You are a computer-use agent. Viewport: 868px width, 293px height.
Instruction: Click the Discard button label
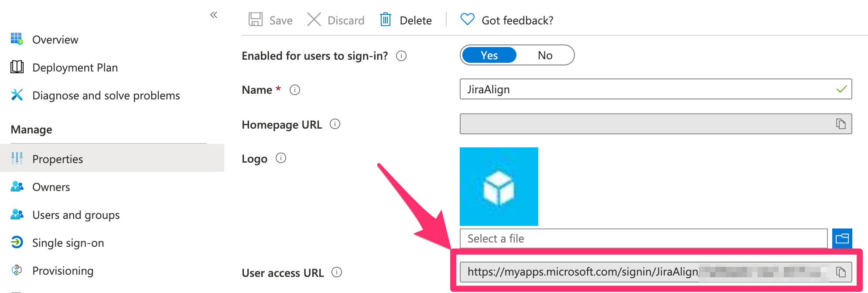click(346, 20)
